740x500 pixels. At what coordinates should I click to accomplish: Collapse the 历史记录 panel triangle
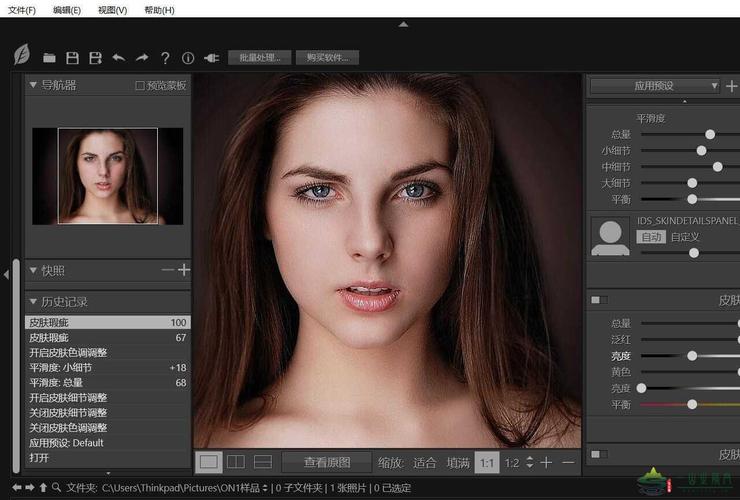(33, 301)
